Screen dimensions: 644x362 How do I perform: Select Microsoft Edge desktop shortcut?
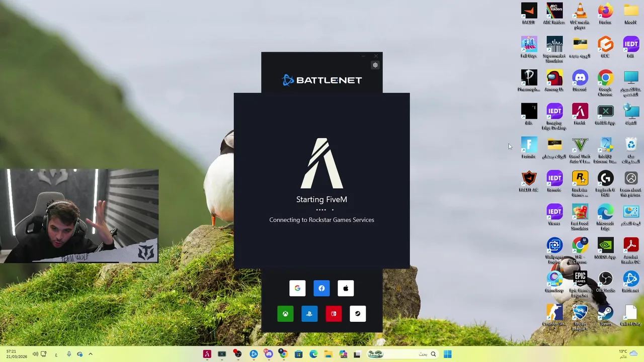point(605,217)
